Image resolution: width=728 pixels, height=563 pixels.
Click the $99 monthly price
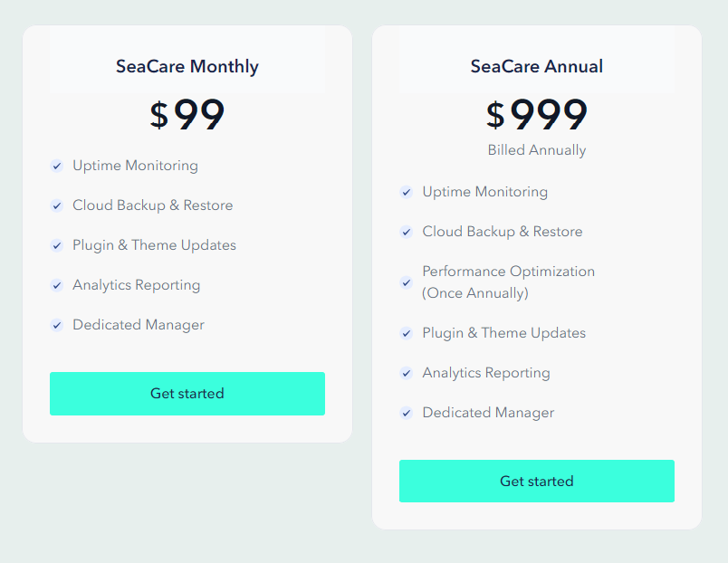pos(187,115)
